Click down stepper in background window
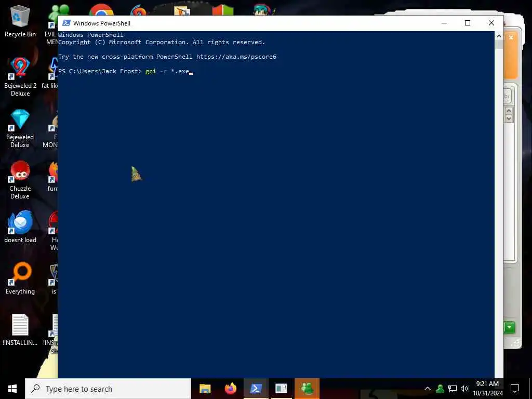Viewport: 532px width, 399px height. (509, 118)
